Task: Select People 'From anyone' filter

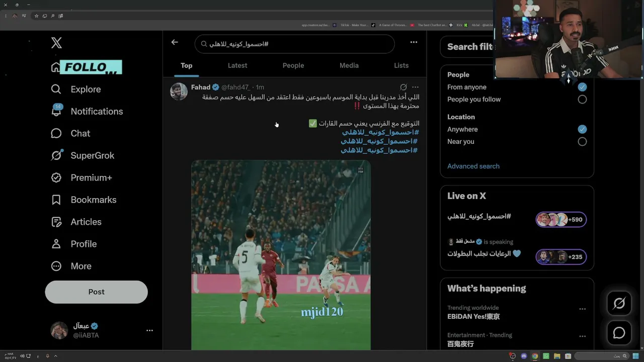Action: (582, 87)
